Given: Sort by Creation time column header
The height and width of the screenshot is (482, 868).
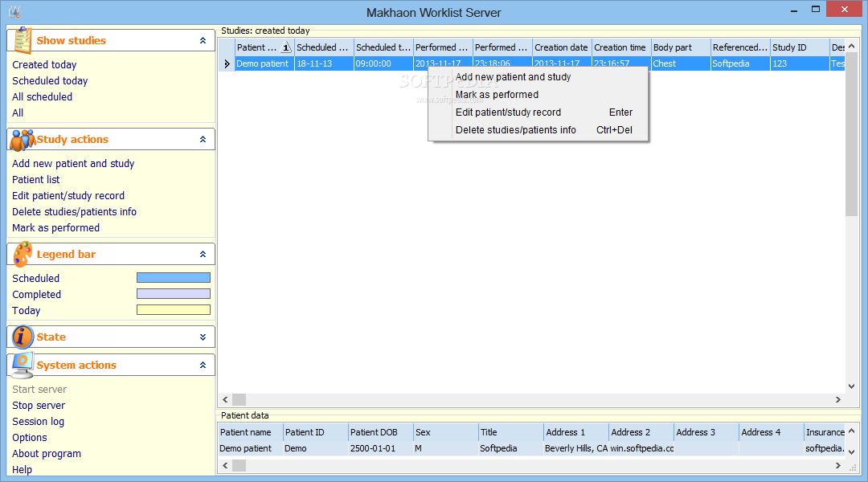Looking at the screenshot, I should click(621, 47).
